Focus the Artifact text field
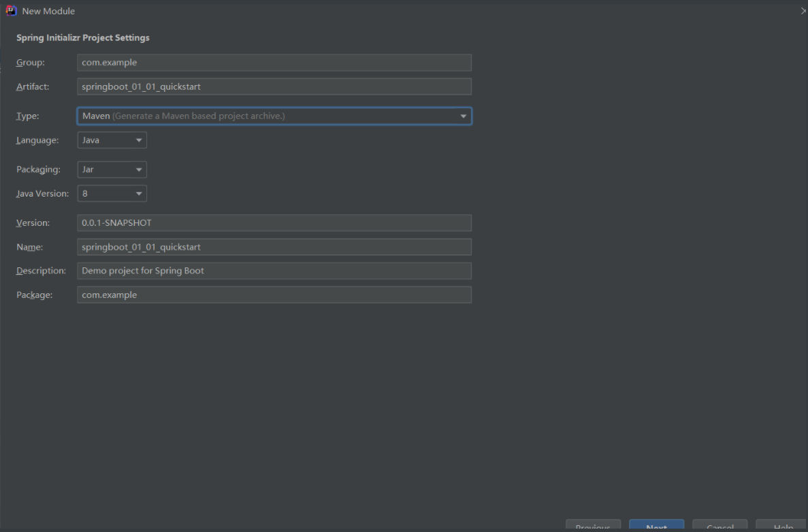808x532 pixels. click(274, 86)
